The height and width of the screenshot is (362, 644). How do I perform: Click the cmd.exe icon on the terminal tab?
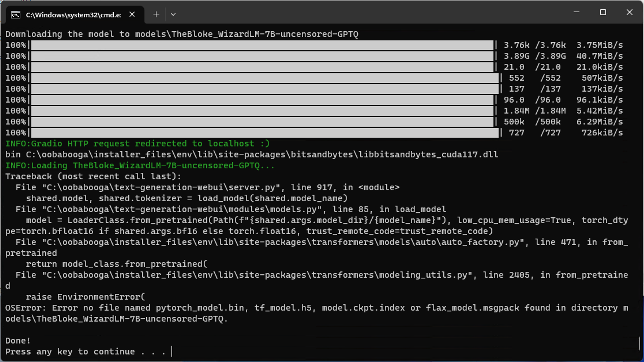coord(16,14)
